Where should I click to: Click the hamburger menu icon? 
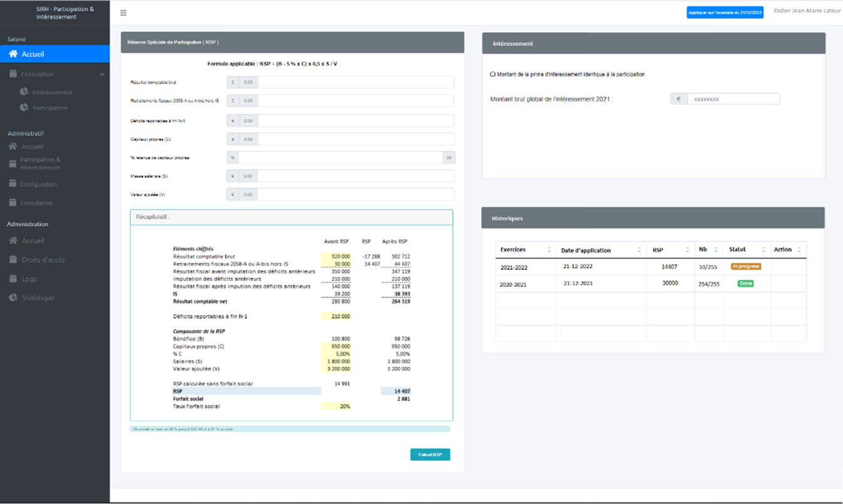[123, 13]
